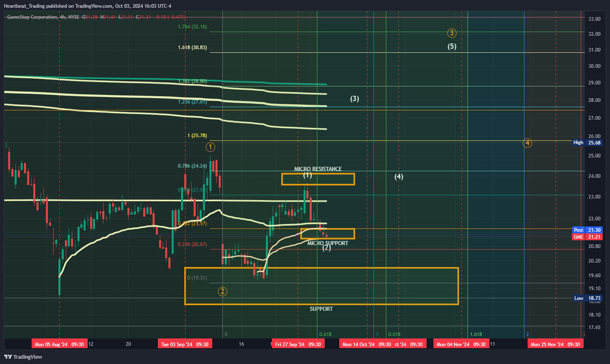
Task: Click the 33.00 price axis tick
Action: [x=595, y=19]
